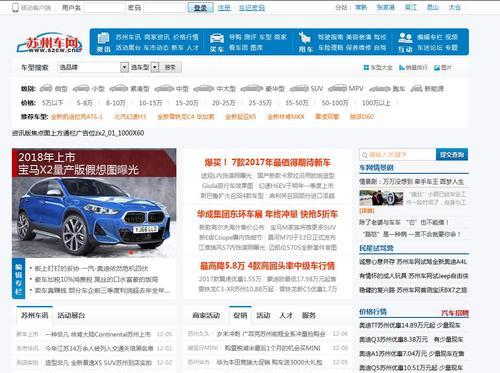Select the 豪华型 car class icon
Image resolution: width=500 pixels, height=373 pixels.
point(252,88)
